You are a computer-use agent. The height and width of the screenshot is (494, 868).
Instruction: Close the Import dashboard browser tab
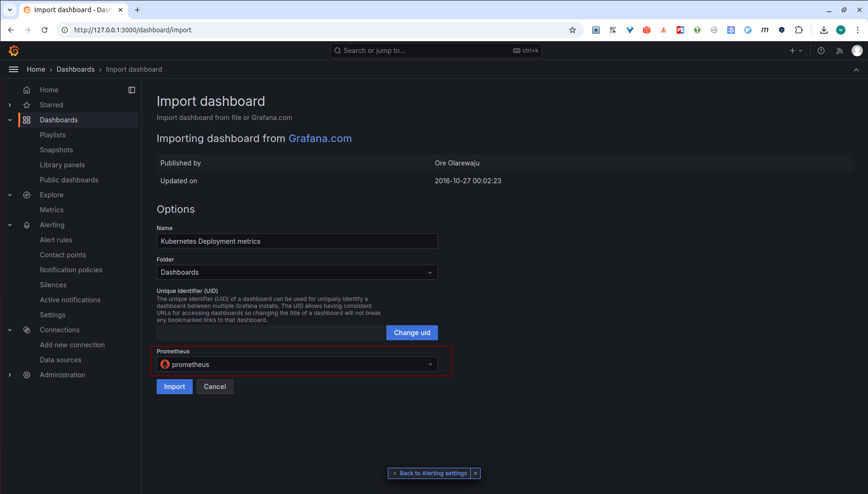(121, 10)
